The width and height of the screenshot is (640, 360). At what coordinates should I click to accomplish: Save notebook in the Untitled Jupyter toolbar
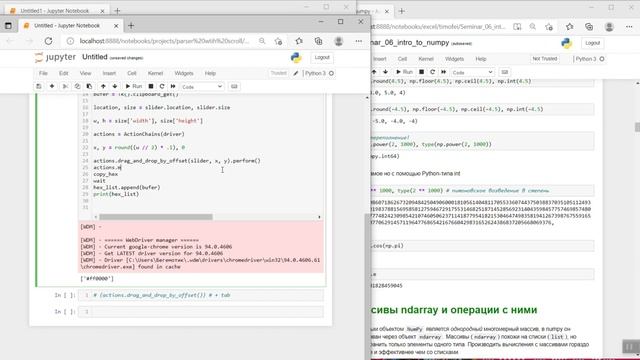click(39, 87)
